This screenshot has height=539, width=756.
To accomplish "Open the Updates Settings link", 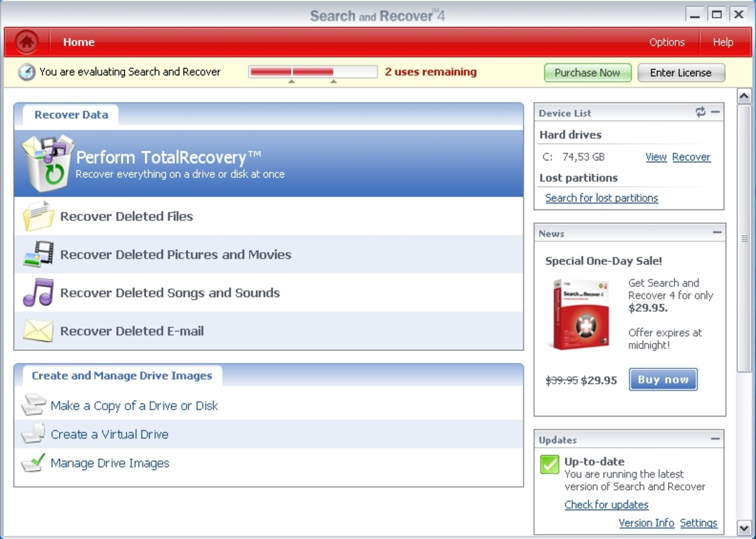I will click(698, 523).
